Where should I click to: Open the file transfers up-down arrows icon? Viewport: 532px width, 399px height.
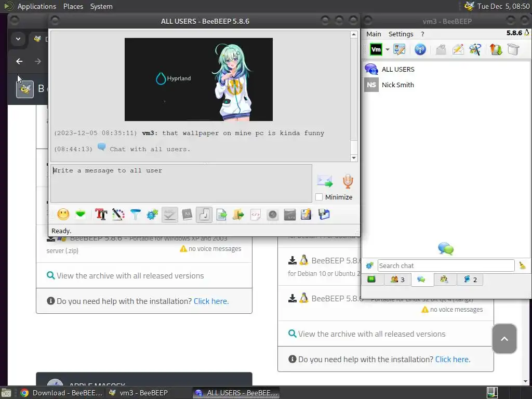tap(496, 49)
